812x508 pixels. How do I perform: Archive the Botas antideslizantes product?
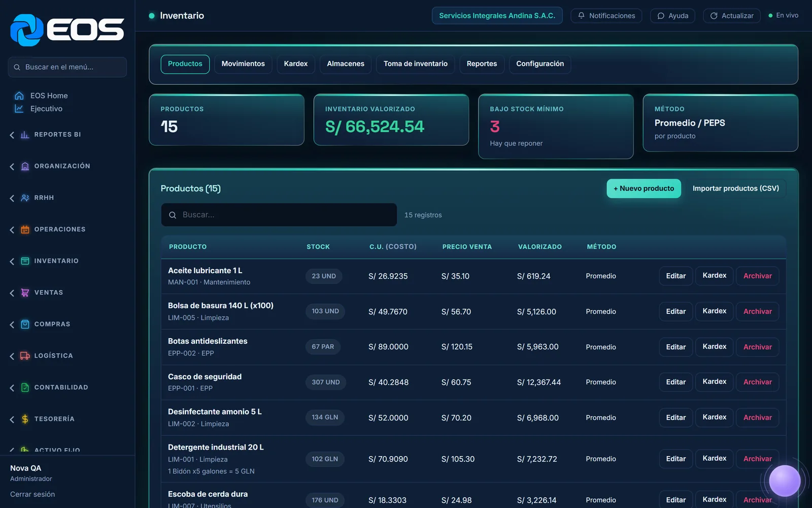coord(757,347)
